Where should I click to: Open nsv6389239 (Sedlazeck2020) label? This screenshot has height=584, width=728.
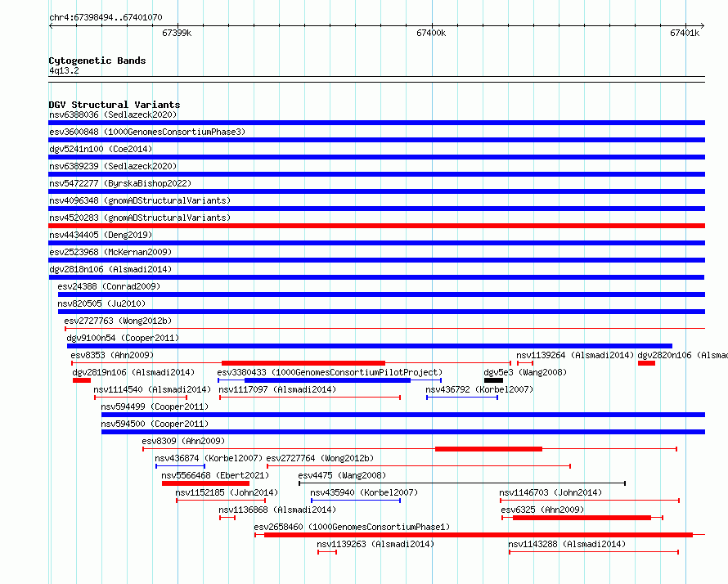click(113, 166)
